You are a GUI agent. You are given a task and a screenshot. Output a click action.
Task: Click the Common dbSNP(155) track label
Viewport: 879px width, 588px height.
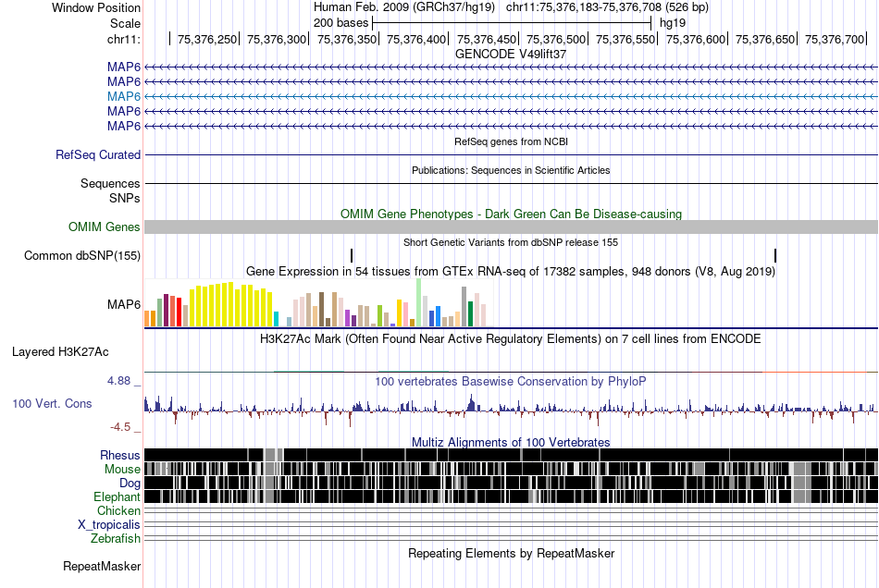(81, 255)
